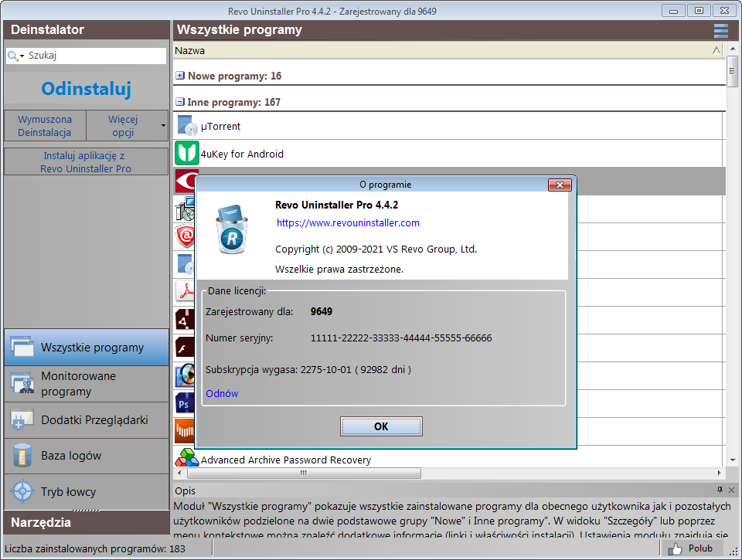Click the serial number 11111-22222-33333-44444-55555-66666
The image size is (742, 560).
point(401,338)
